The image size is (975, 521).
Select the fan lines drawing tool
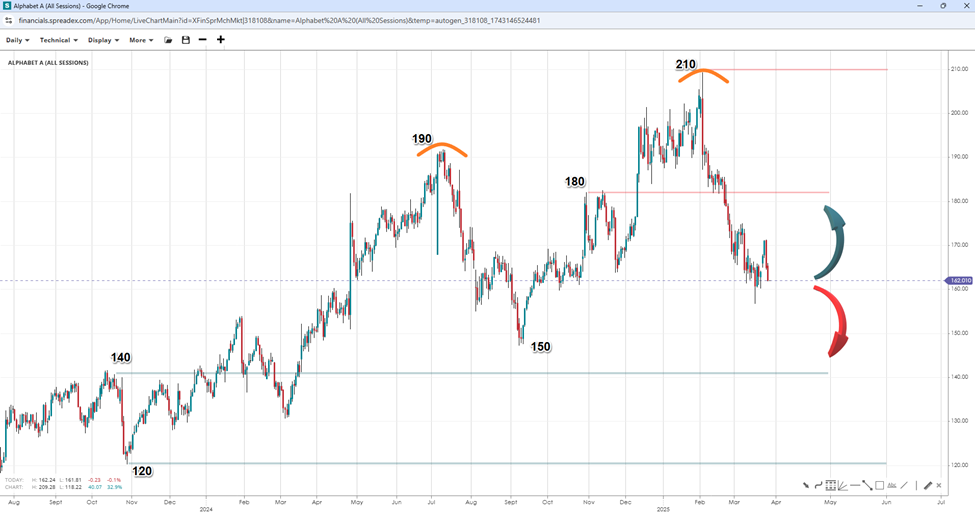point(843,485)
